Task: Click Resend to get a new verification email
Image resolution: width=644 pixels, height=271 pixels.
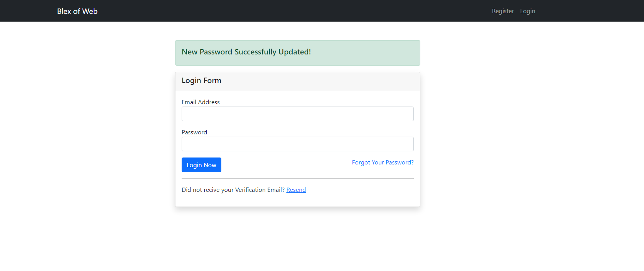Action: [296, 190]
